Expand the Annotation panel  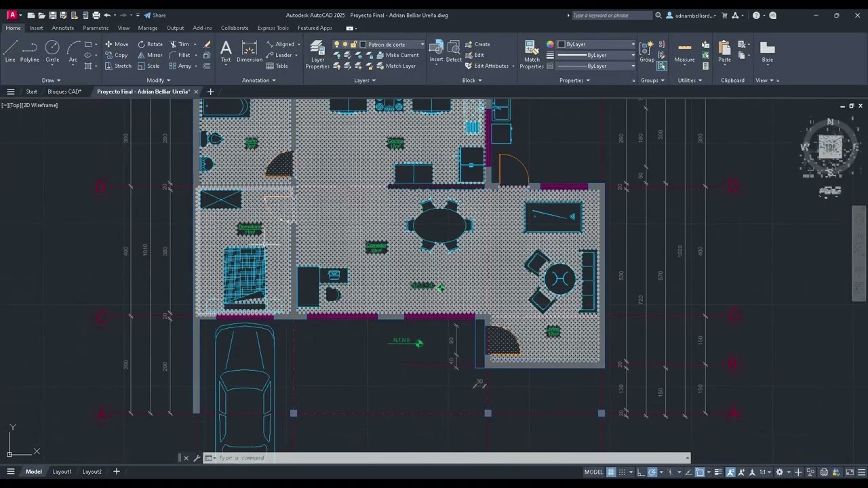click(x=259, y=80)
